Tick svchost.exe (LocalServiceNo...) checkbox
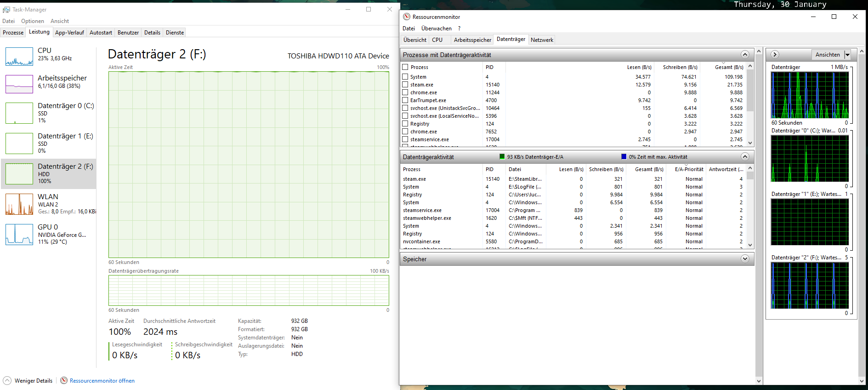868x390 pixels. (405, 115)
